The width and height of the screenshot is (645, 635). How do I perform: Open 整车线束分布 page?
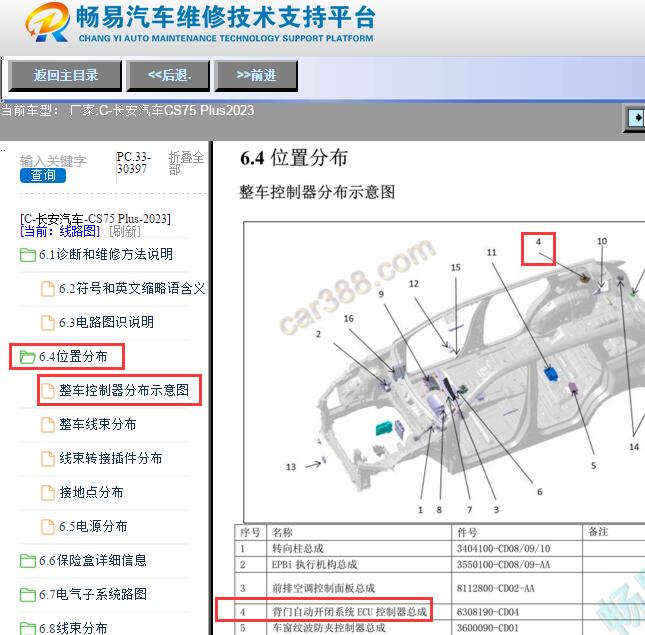pyautogui.click(x=97, y=424)
